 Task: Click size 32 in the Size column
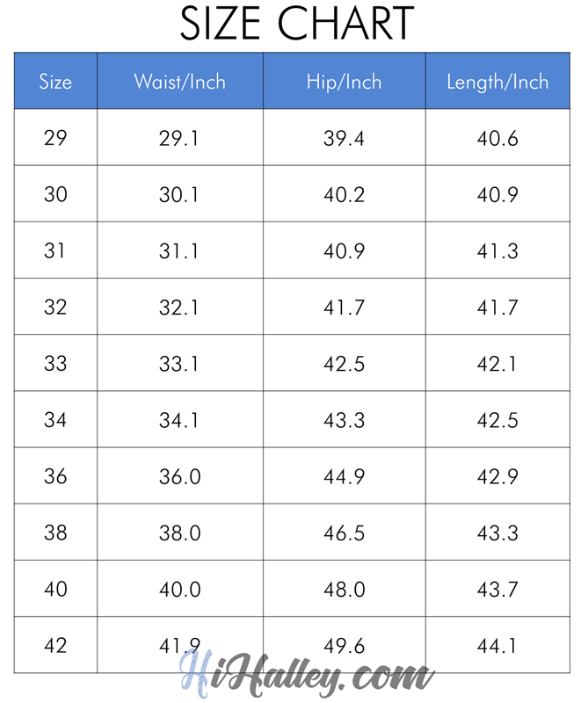pos(55,307)
